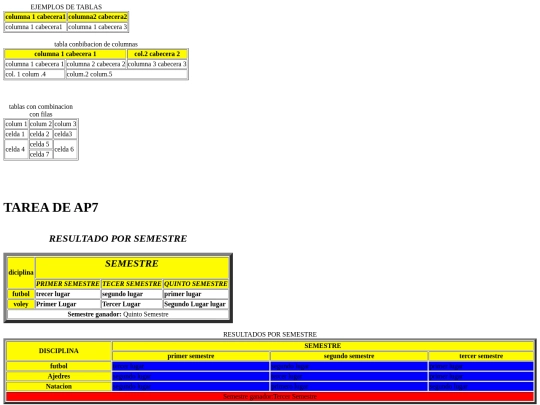Viewport: 540px width, 405px height.
Task: Click cell 'Primer Lugar' in voley row
Action: coord(68,304)
